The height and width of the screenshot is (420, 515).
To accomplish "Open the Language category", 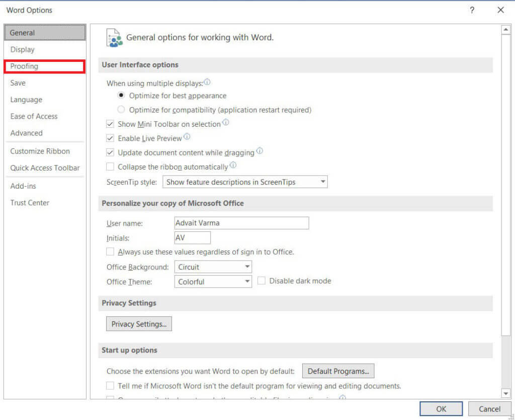I will pyautogui.click(x=45, y=100).
